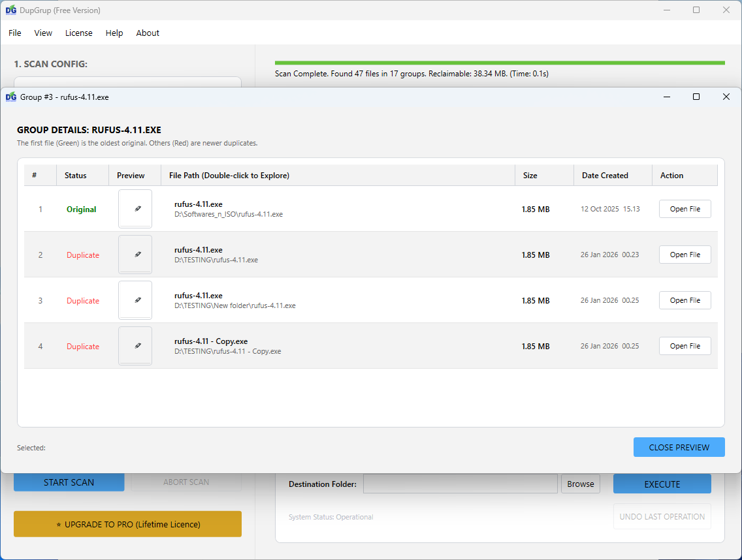
Task: Open preview icon for rufus-4.11 - Copy.exe
Action: tap(135, 345)
